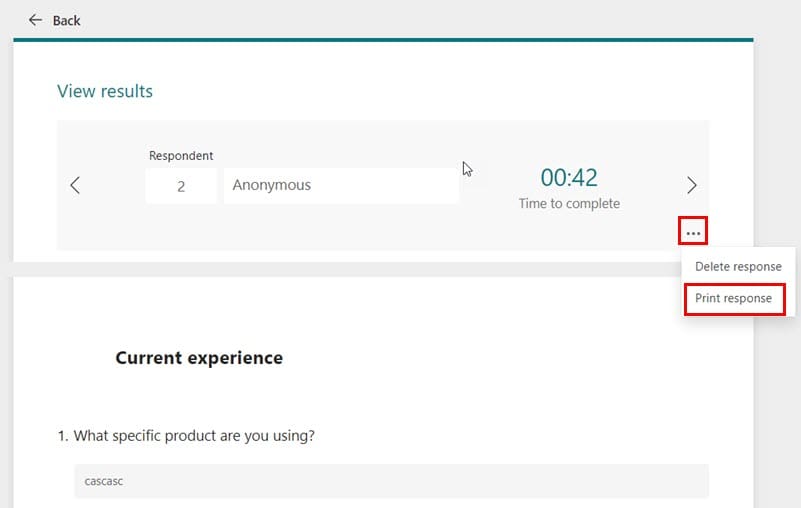
Task: Click question 1 about specific product
Action: (186, 435)
